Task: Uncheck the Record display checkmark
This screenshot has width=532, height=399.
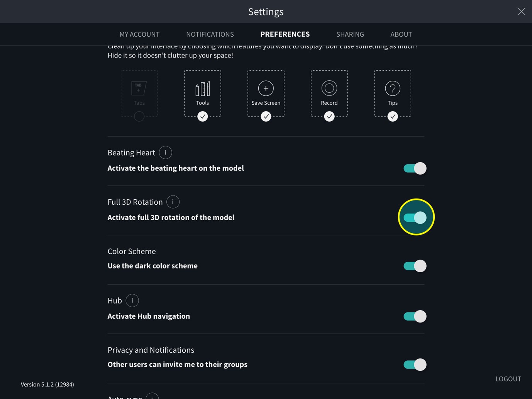Action: click(x=329, y=116)
